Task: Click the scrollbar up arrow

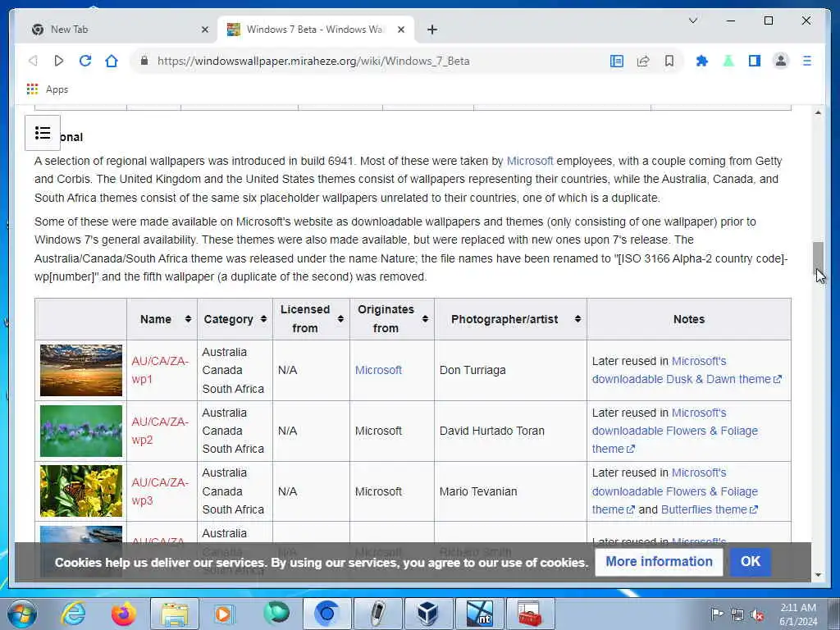Action: pos(818,112)
